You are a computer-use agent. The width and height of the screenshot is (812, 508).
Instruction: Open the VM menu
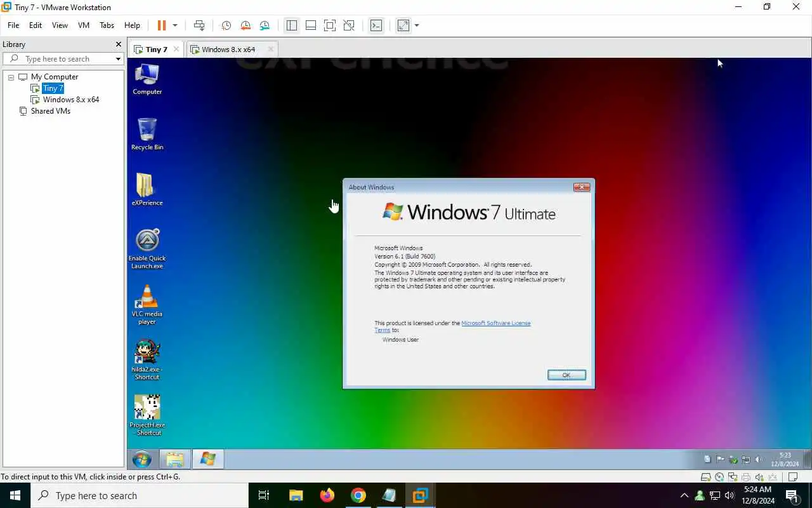[x=84, y=25]
